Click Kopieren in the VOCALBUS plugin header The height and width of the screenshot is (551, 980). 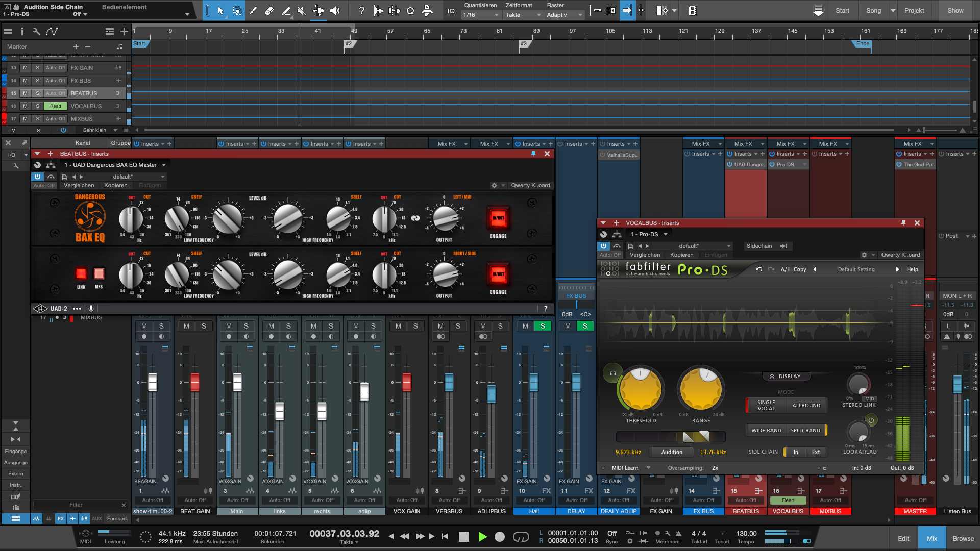[682, 255]
